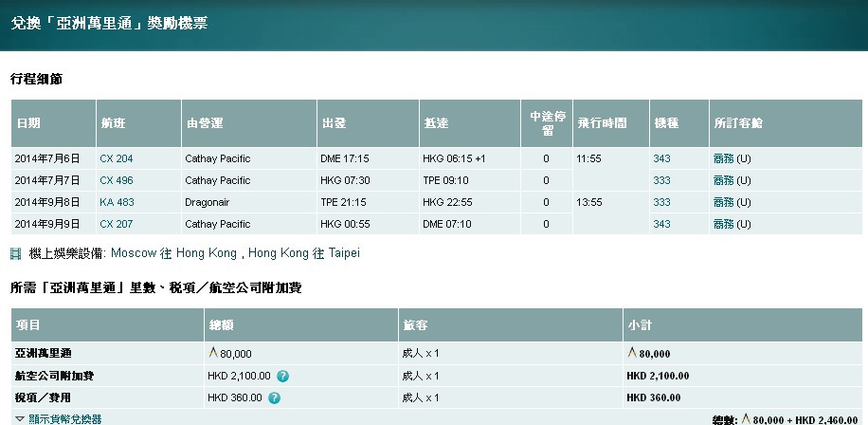This screenshot has height=425, width=868.
Task: Click arrival HKG 06:15 +1
Action: point(454,159)
